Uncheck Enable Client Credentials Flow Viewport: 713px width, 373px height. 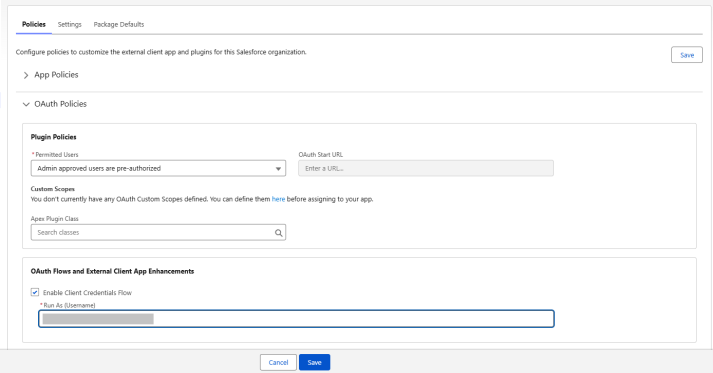35,292
